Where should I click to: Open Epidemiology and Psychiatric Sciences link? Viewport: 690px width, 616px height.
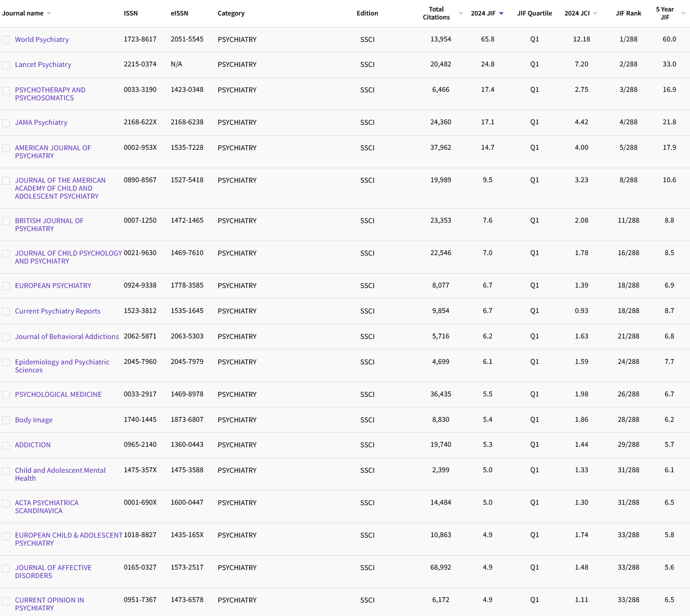click(x=62, y=366)
